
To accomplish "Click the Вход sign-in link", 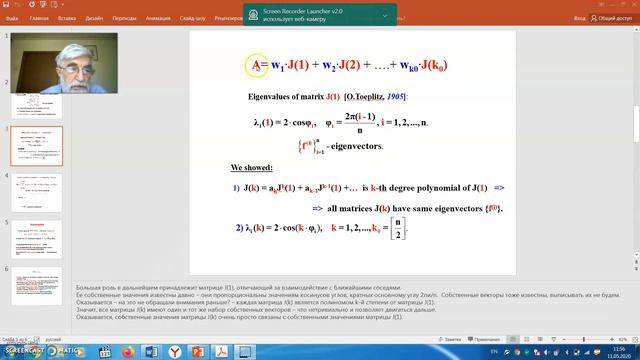I will click(579, 18).
